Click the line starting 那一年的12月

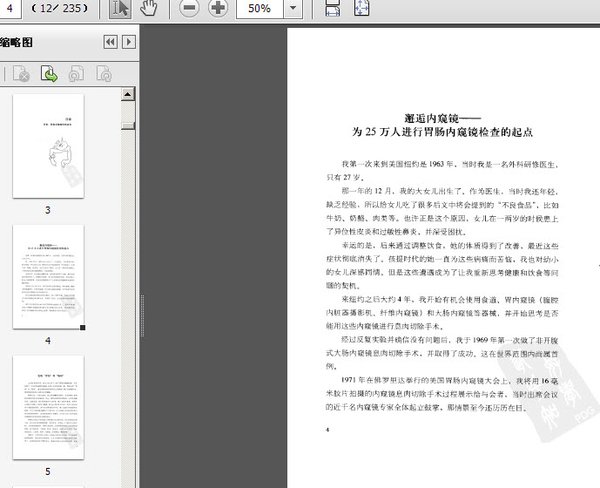(450, 191)
